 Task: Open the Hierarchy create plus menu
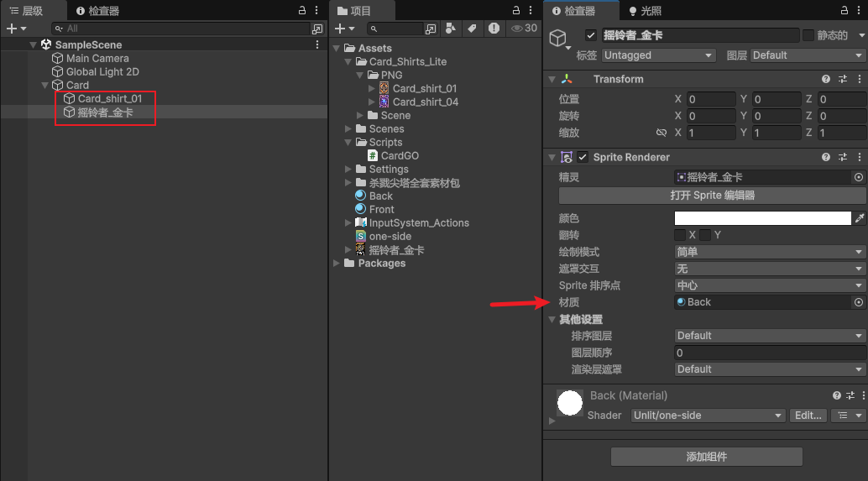(x=16, y=29)
